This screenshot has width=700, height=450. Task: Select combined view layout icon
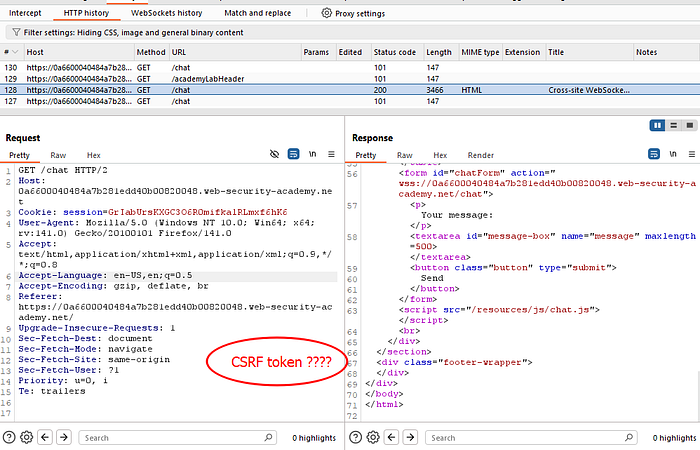(x=690, y=125)
